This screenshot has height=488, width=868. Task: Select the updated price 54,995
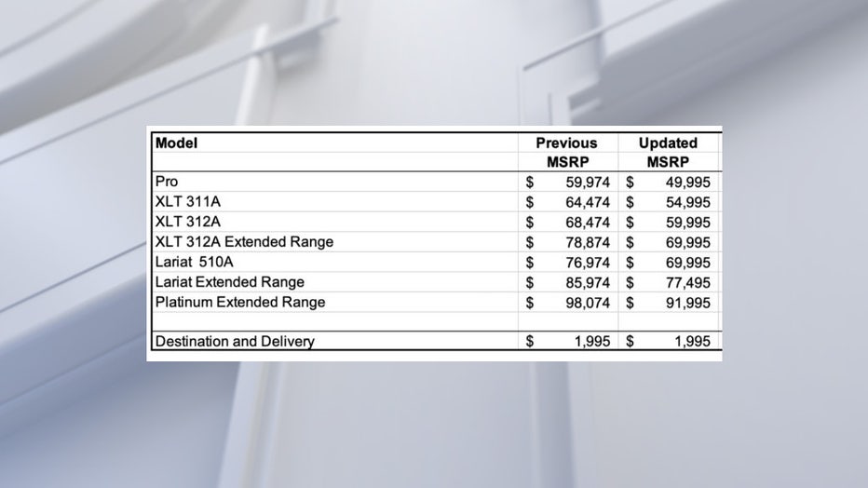tap(687, 202)
